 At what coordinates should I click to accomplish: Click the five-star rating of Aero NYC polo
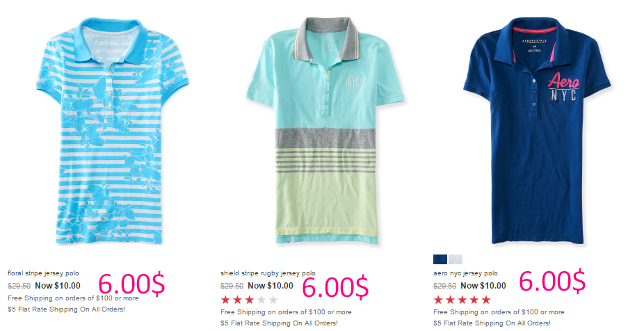coord(462,300)
